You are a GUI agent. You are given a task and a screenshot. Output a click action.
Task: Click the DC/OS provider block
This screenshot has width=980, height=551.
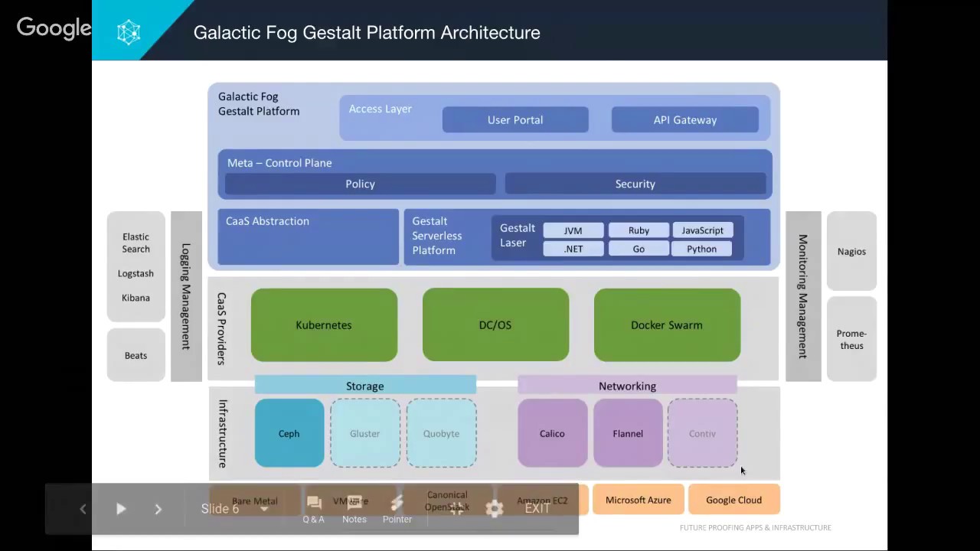[495, 324]
